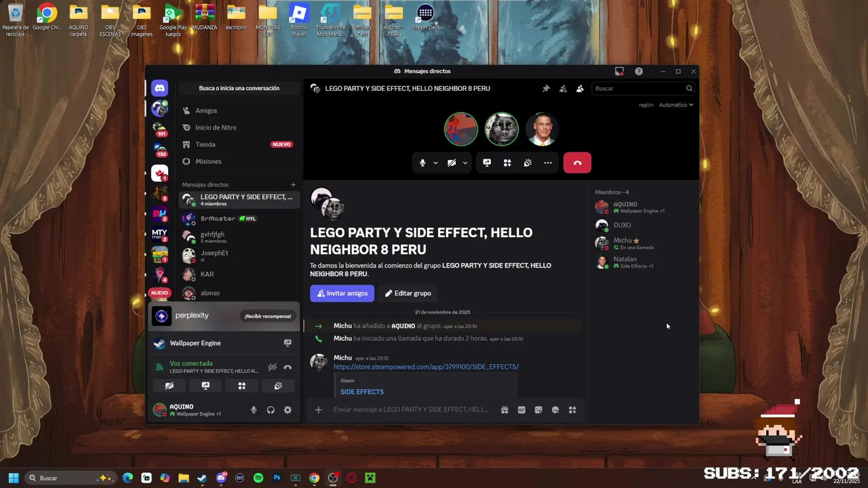Share screen from the bottom voice panel
Screen dimensions: 868x488
coord(205,386)
